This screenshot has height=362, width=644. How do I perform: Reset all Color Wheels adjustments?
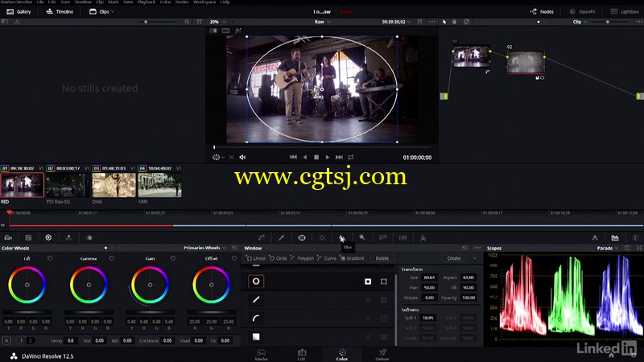234,248
